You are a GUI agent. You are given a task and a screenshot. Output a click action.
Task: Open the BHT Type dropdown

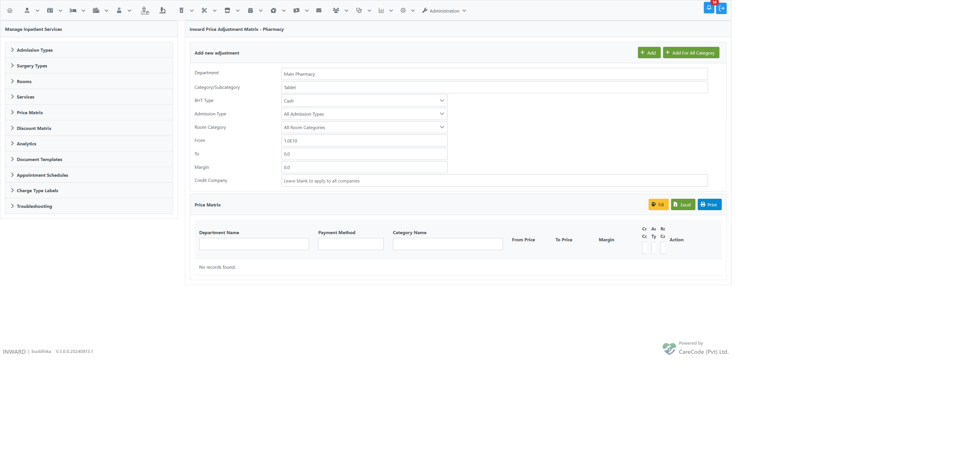coord(364,101)
